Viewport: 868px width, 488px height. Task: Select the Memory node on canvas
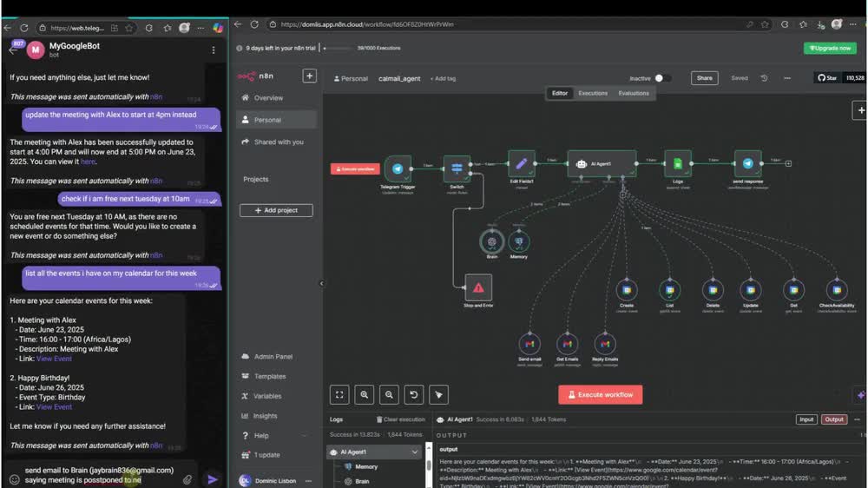(519, 241)
